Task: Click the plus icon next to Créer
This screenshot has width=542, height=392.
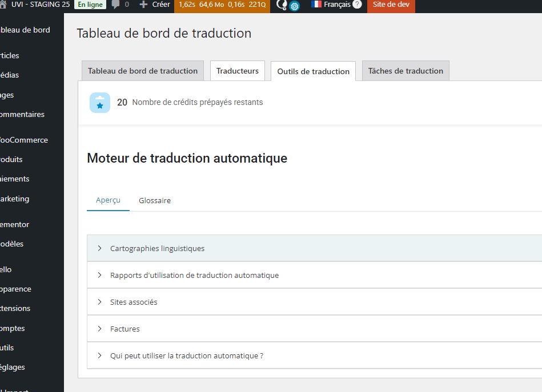Action: point(143,5)
